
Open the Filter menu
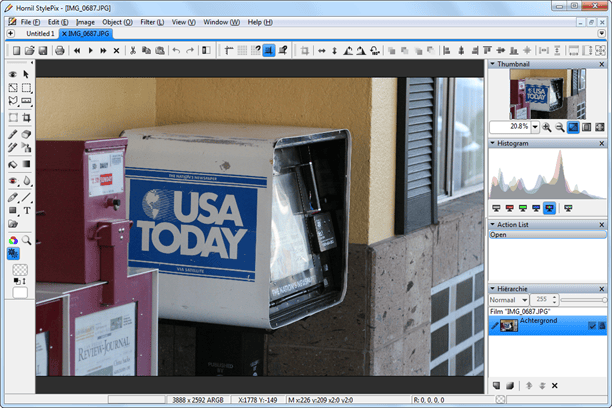152,22
